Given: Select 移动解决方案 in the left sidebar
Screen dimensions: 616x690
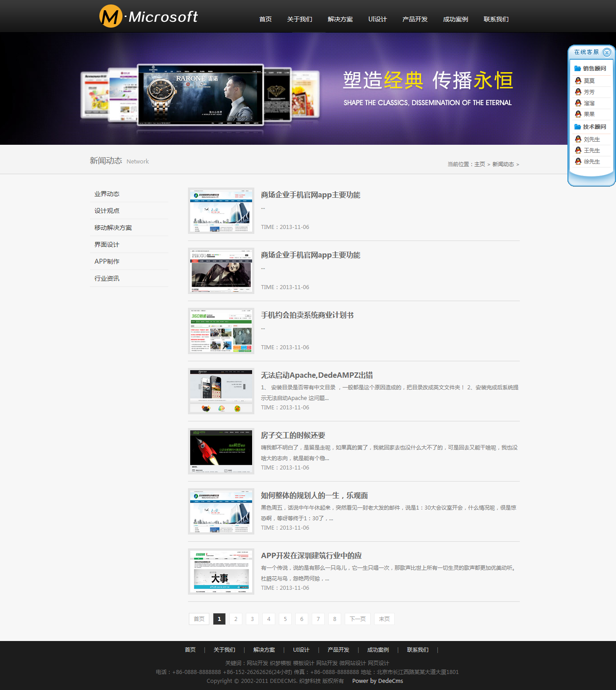Looking at the screenshot, I should (x=113, y=228).
